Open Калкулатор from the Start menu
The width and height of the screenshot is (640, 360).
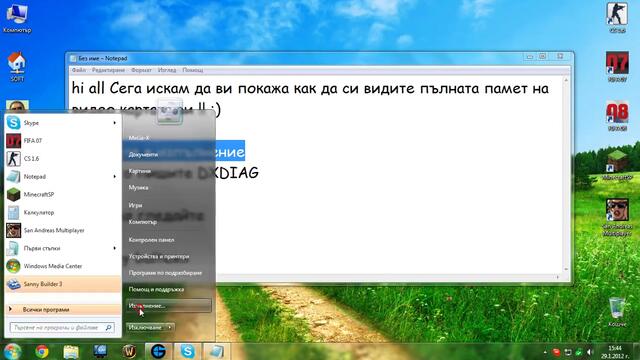(62, 213)
